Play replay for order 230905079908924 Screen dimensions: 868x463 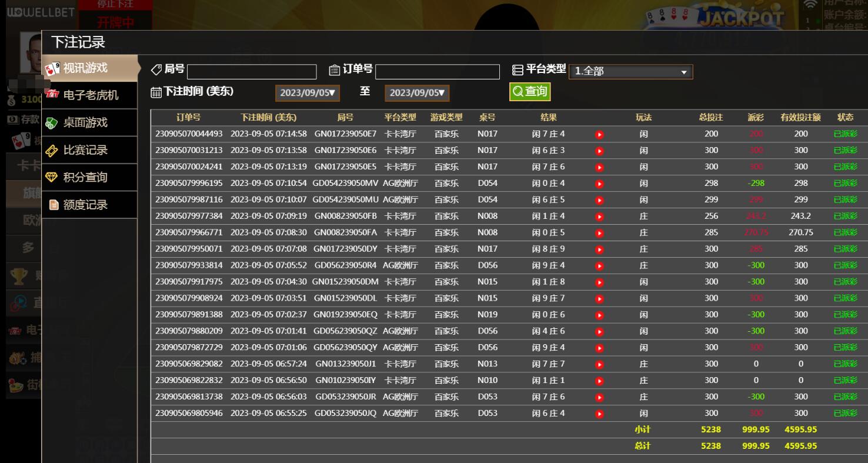click(599, 298)
